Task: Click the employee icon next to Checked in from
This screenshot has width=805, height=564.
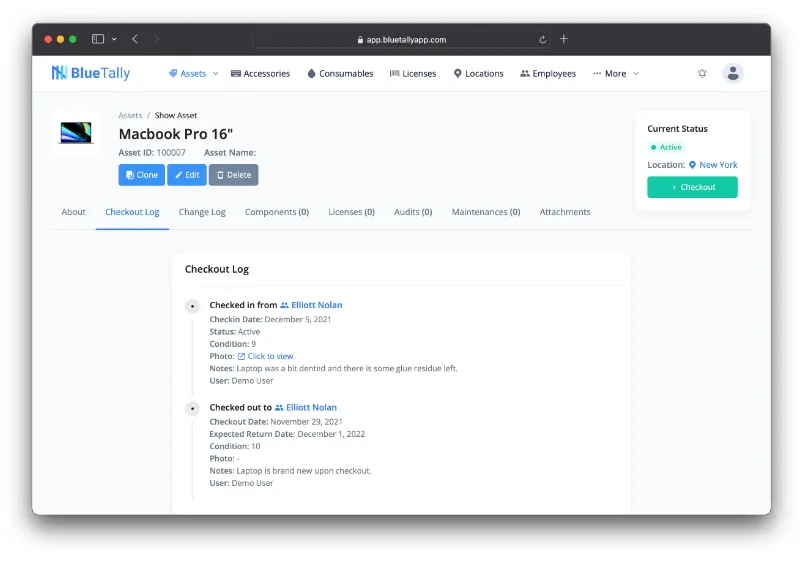Action: click(284, 305)
